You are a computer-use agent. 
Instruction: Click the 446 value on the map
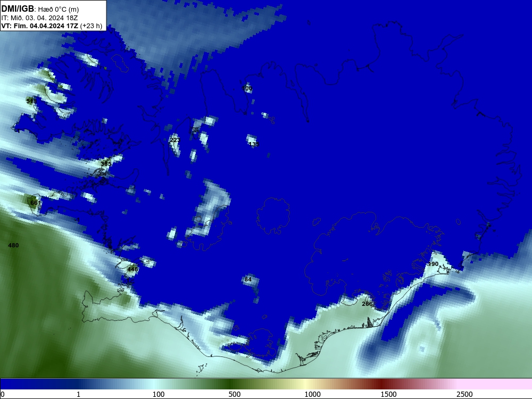click(132, 269)
